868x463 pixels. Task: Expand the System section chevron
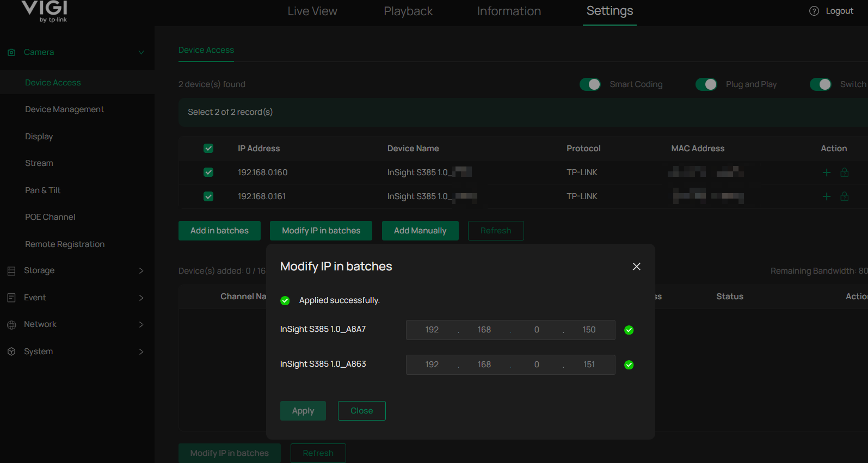[141, 351]
